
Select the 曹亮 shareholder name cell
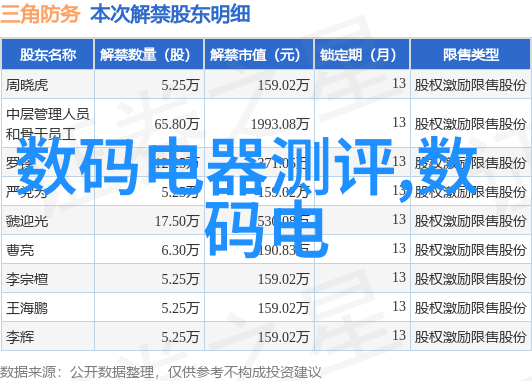click(20, 250)
